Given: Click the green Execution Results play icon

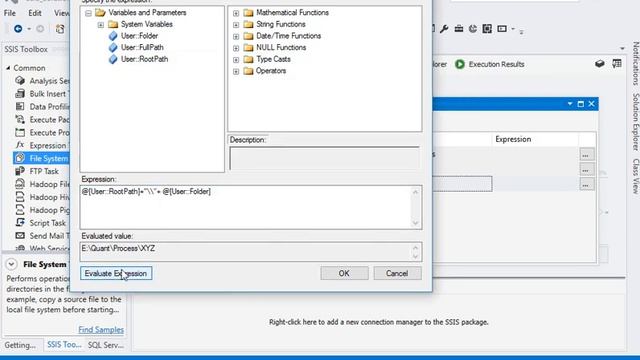Looking at the screenshot, I should tap(460, 64).
